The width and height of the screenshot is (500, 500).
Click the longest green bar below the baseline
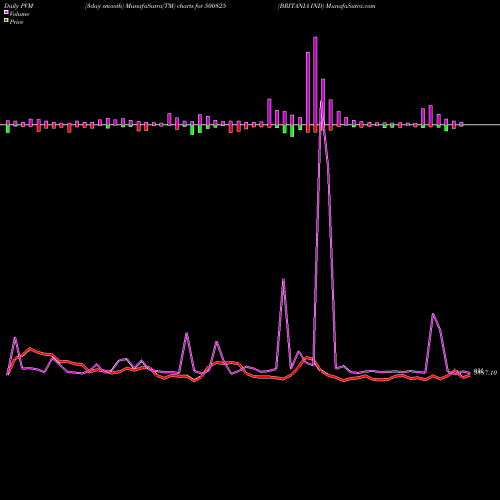pyautogui.click(x=292, y=131)
